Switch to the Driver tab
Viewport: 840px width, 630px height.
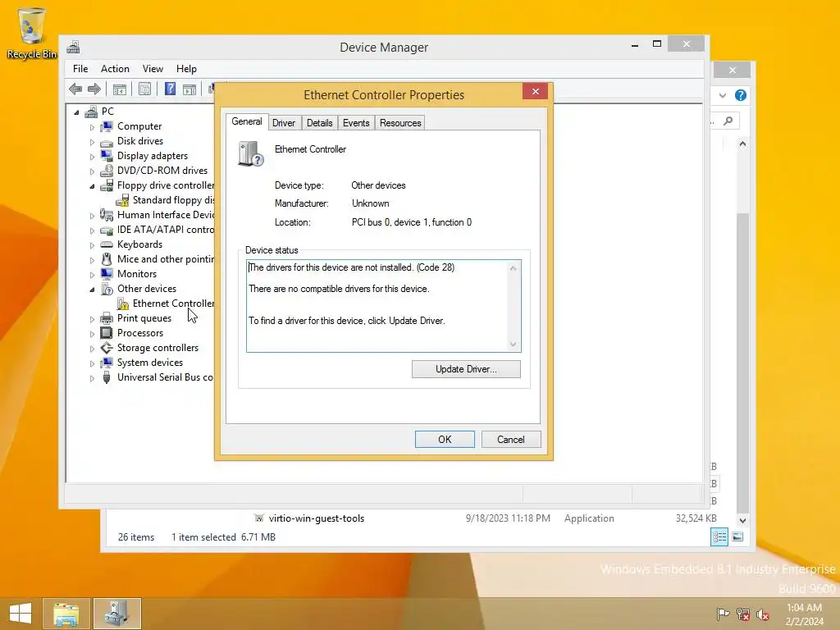[283, 123]
